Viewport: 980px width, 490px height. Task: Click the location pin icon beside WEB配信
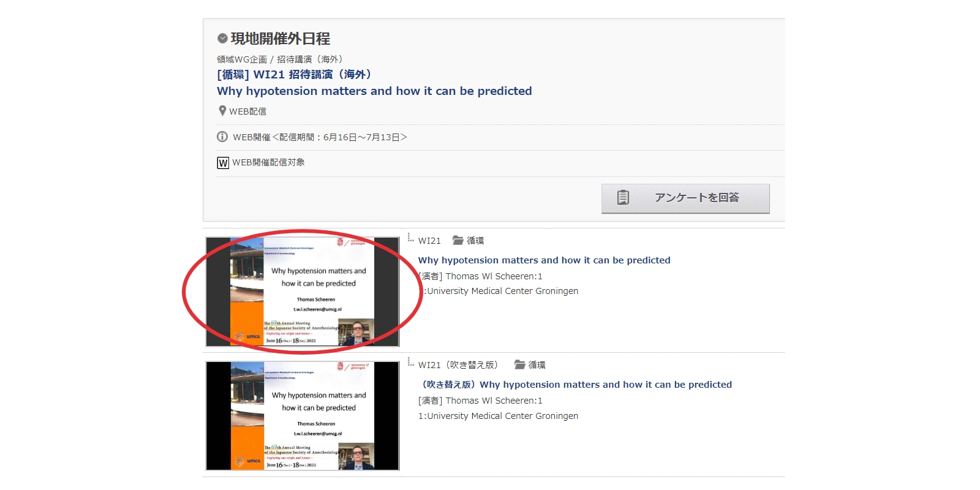click(x=222, y=111)
